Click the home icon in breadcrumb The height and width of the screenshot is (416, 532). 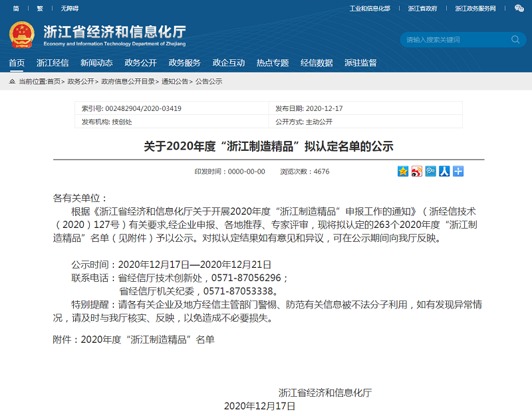(12, 81)
